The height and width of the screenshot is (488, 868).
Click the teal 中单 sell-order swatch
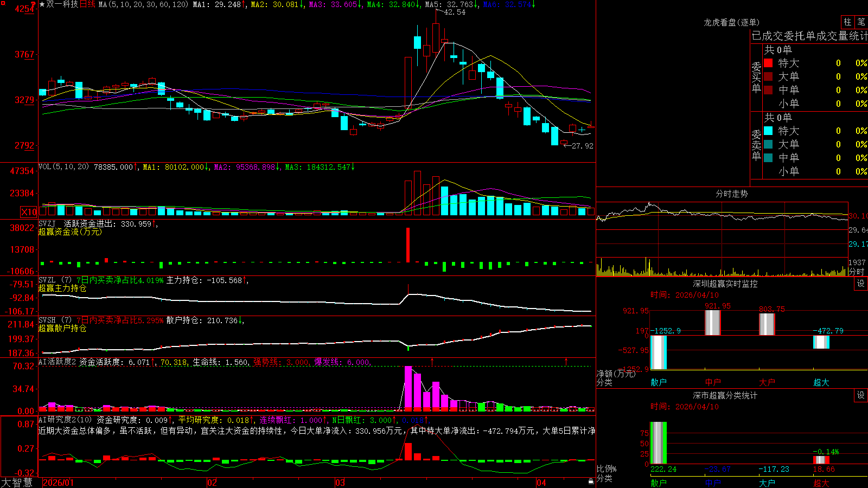click(x=768, y=158)
